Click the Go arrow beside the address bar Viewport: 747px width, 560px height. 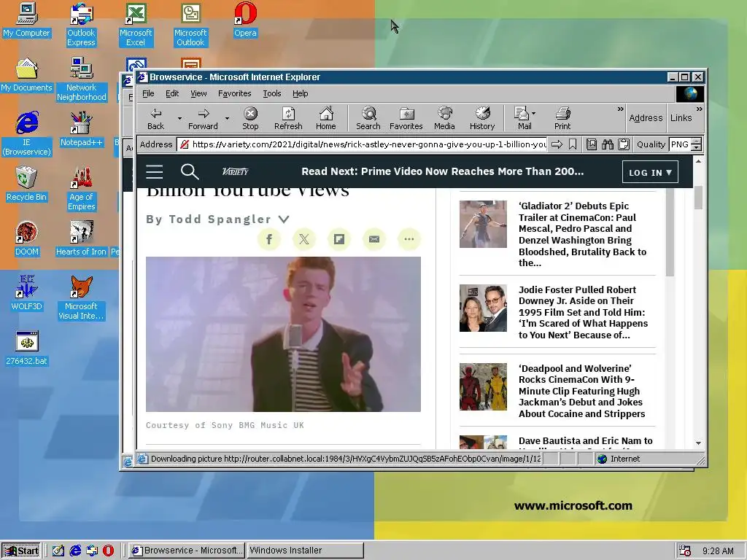tap(557, 144)
